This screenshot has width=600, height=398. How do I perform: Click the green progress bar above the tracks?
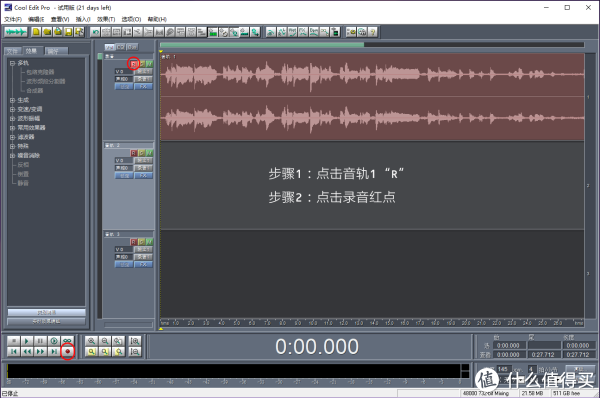pyautogui.click(x=262, y=45)
